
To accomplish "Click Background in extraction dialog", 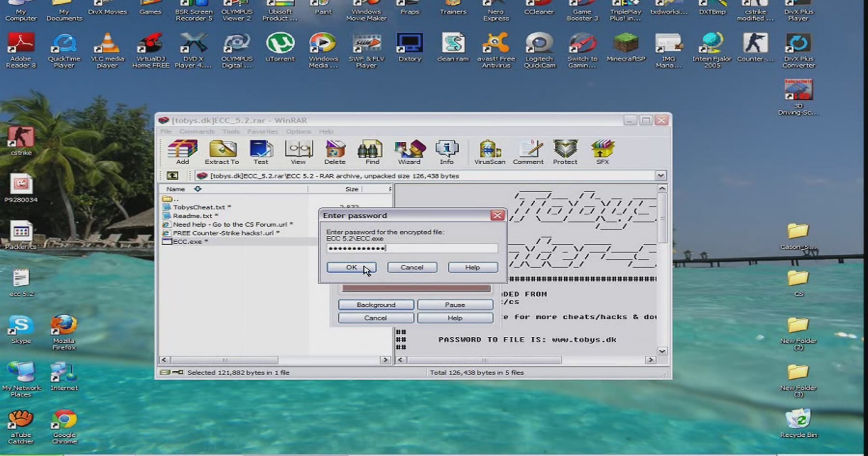I will coord(376,305).
